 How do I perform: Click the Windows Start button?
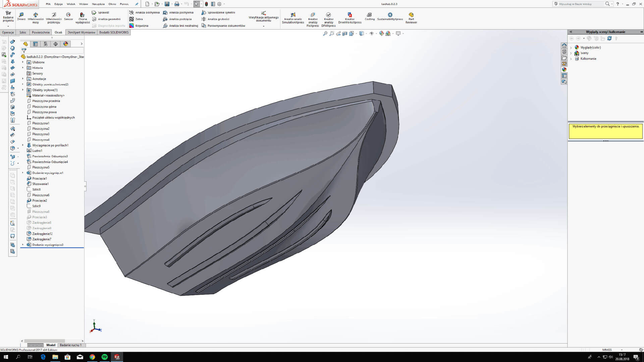click(6, 357)
